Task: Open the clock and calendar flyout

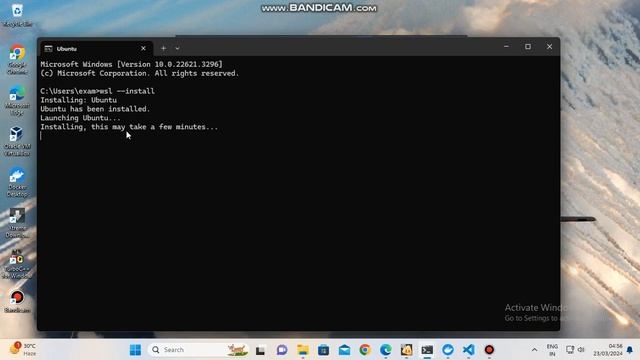Action: (x=608, y=350)
